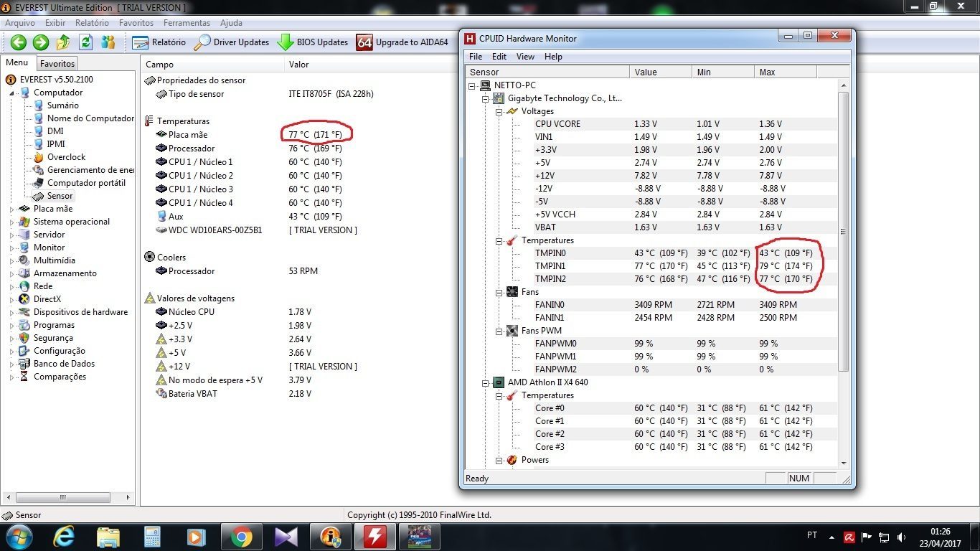Select the Multimídia tree item
Image resolution: width=980 pixels, height=551 pixels.
point(54,260)
